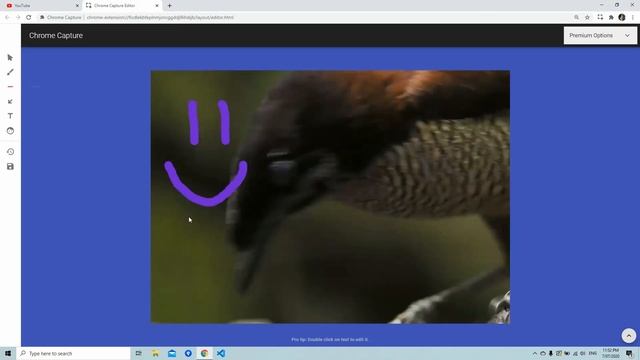Open the Chrome profile avatar
This screenshot has height=360, width=640.
[622, 17]
